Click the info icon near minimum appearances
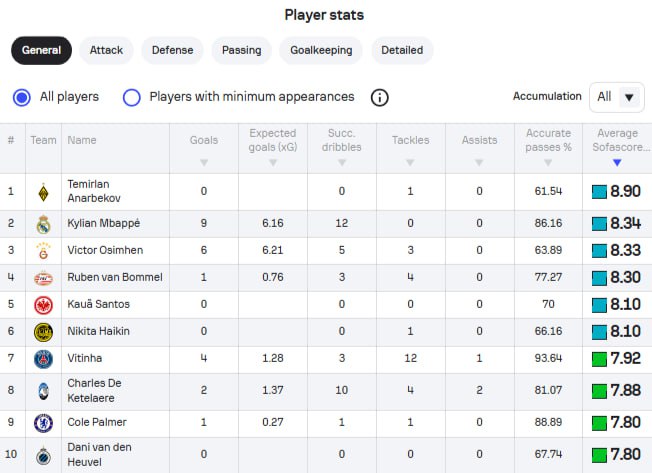The height and width of the screenshot is (473, 652). tap(380, 97)
